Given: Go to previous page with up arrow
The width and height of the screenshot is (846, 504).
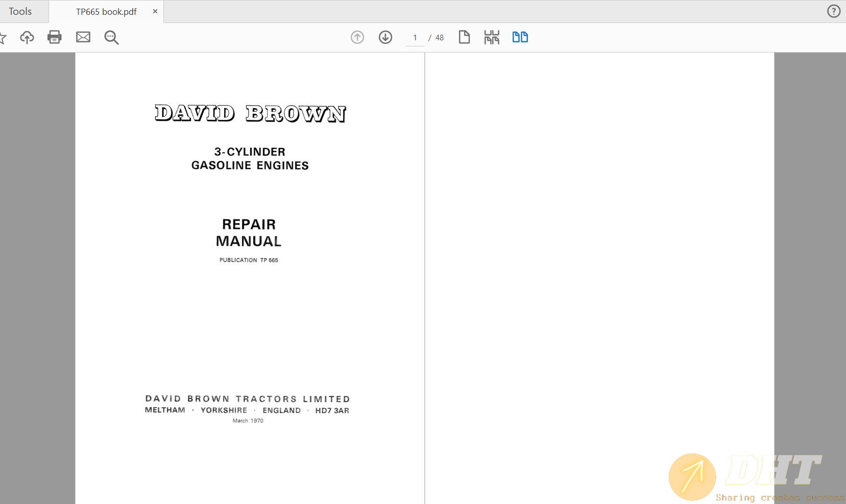Looking at the screenshot, I should pos(357,37).
